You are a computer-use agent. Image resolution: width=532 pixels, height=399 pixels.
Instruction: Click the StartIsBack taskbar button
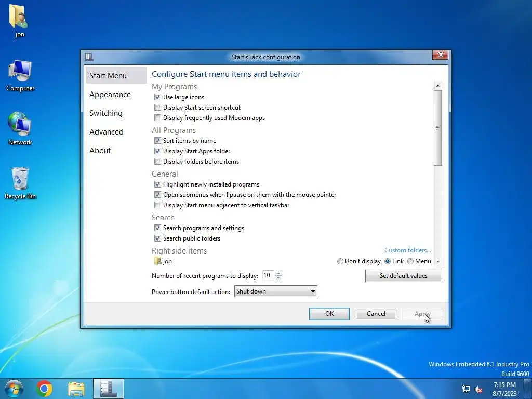tap(108, 389)
